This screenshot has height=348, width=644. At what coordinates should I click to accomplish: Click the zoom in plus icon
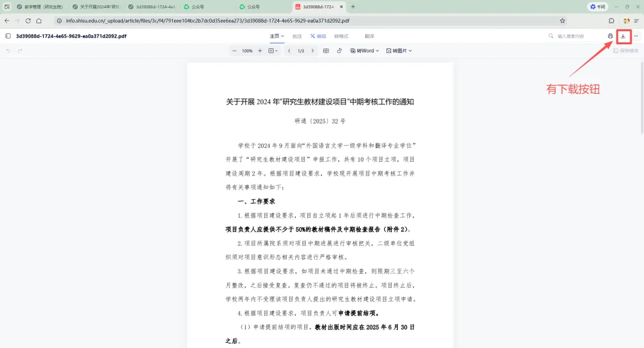[x=259, y=51]
